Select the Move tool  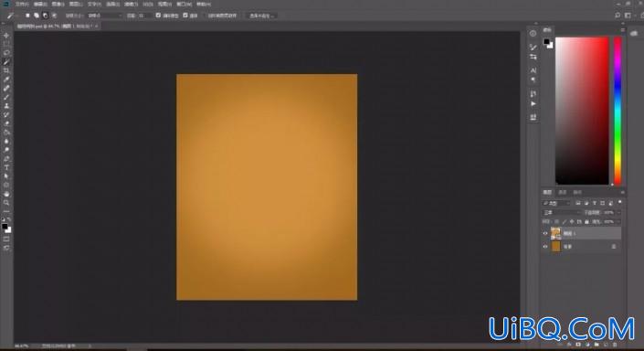point(6,36)
